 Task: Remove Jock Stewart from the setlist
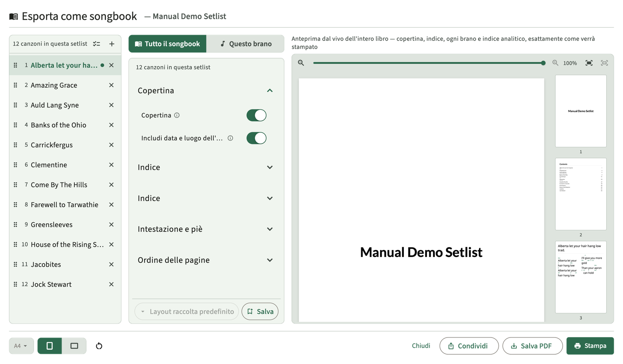[x=111, y=284]
